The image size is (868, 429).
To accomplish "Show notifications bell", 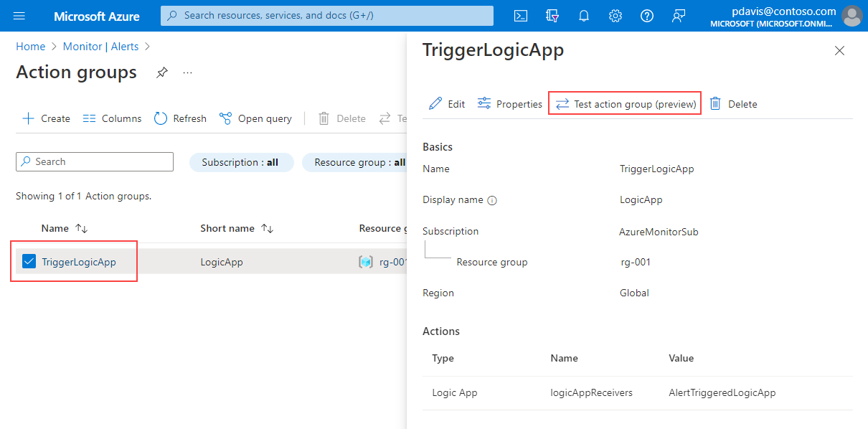I will point(584,16).
